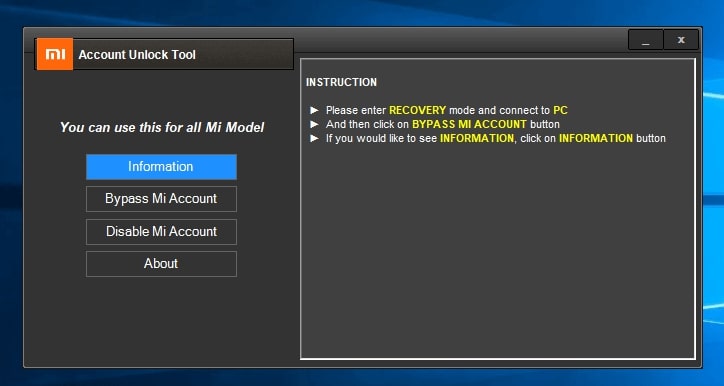
Task: Click the yellow BYPASS MI ACCOUNT text
Action: click(x=469, y=124)
